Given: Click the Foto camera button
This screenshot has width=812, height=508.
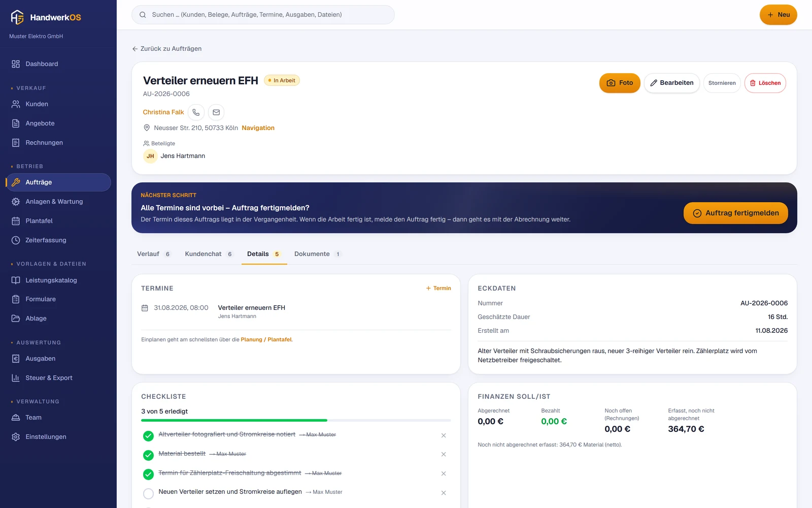Looking at the screenshot, I should [620, 83].
